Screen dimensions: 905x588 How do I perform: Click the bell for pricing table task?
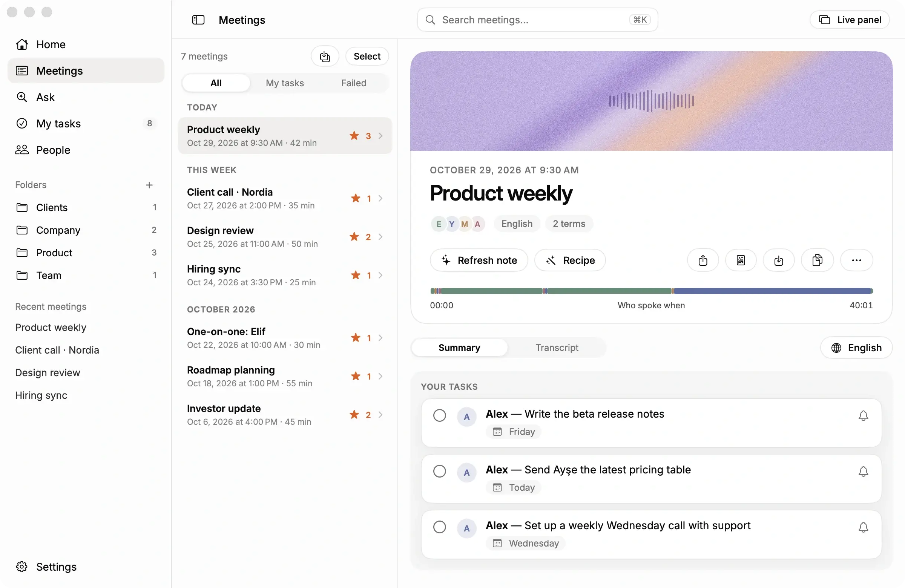[x=863, y=471]
